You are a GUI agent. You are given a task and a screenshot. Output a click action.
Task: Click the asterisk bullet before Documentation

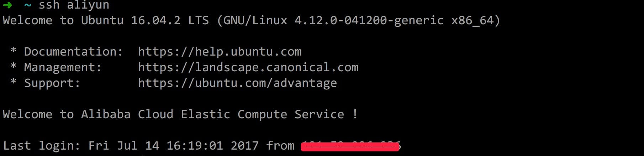coord(14,51)
